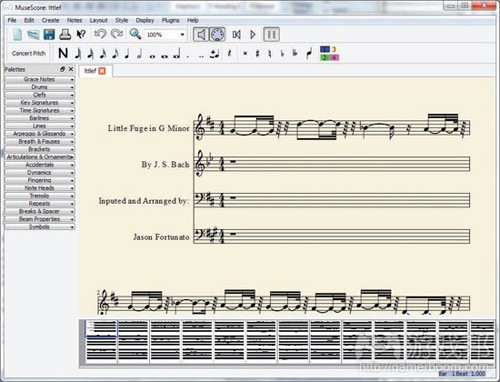Screen dimensions: 500x382
Task: Open the Layout menu
Action: (98, 20)
